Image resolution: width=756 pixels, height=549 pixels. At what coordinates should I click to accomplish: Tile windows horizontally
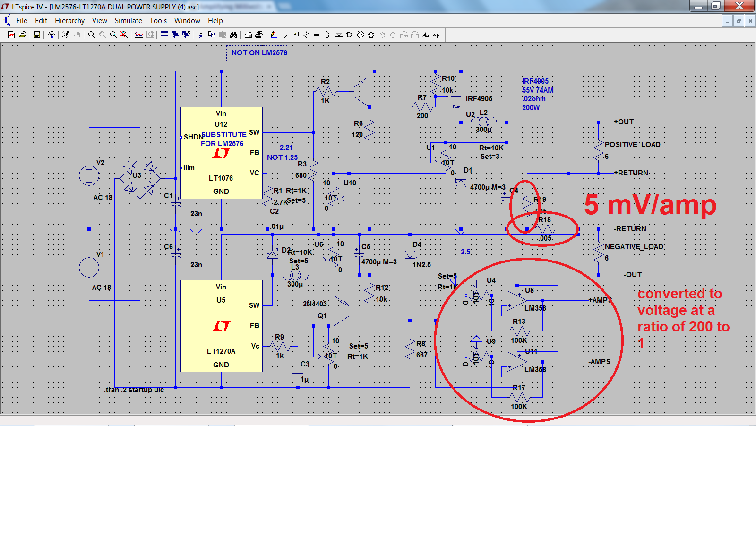pos(164,35)
